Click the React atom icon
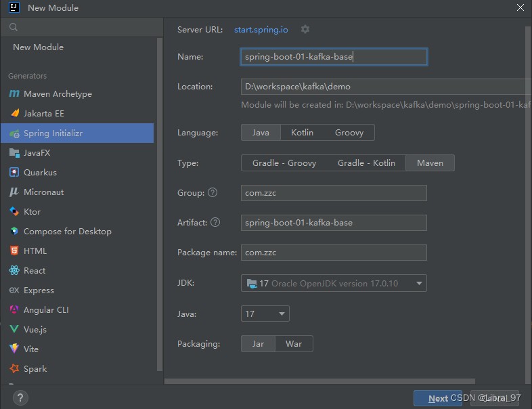The width and height of the screenshot is (532, 409). click(14, 270)
